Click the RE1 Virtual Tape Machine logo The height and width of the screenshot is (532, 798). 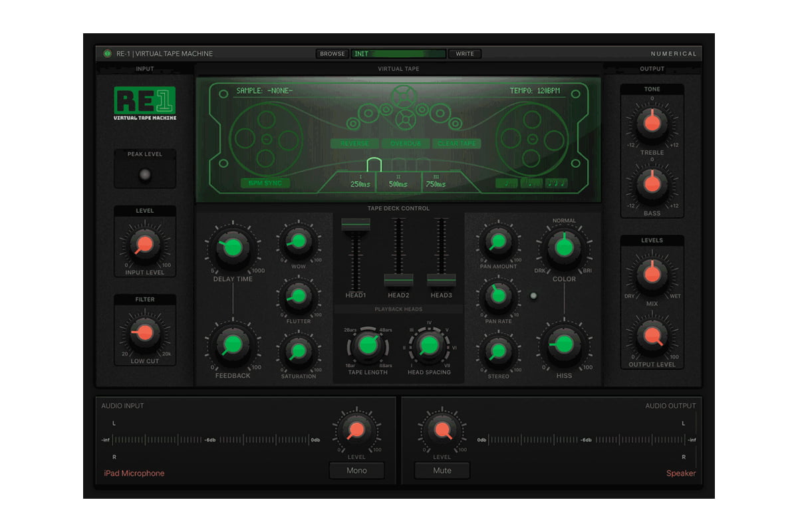145,104
